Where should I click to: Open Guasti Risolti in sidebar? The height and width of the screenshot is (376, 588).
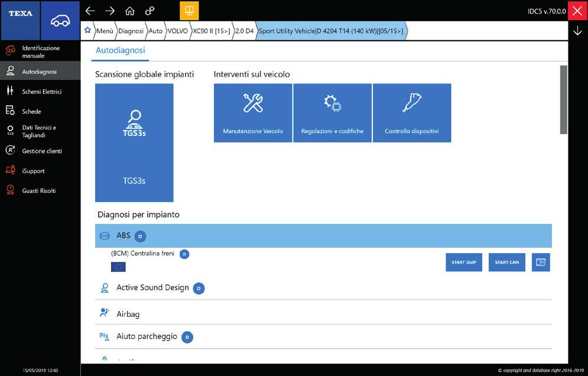pos(40,190)
